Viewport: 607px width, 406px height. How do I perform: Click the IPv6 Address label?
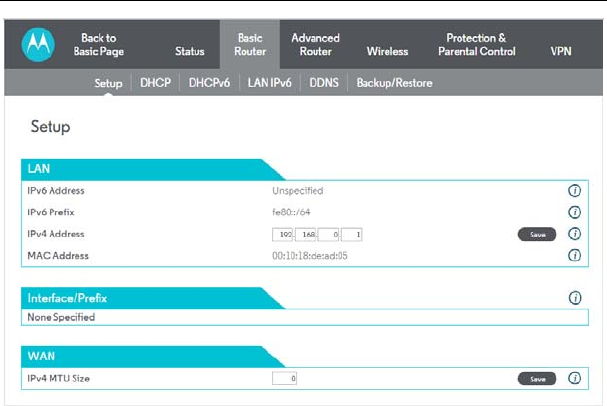(x=56, y=190)
